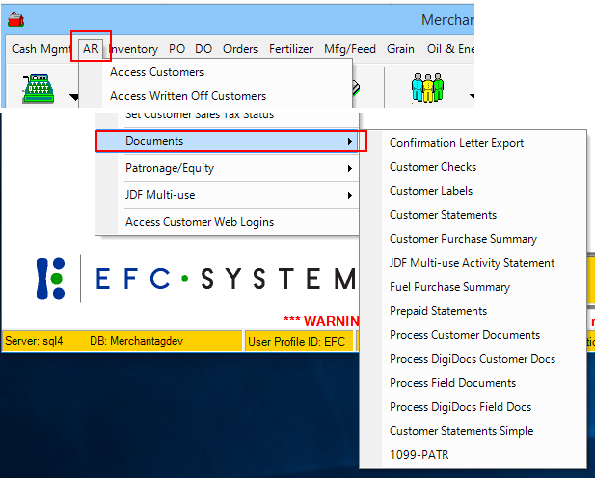This screenshot has height=481, width=600.
Task: Select Access Written Off Customers
Action: point(188,96)
